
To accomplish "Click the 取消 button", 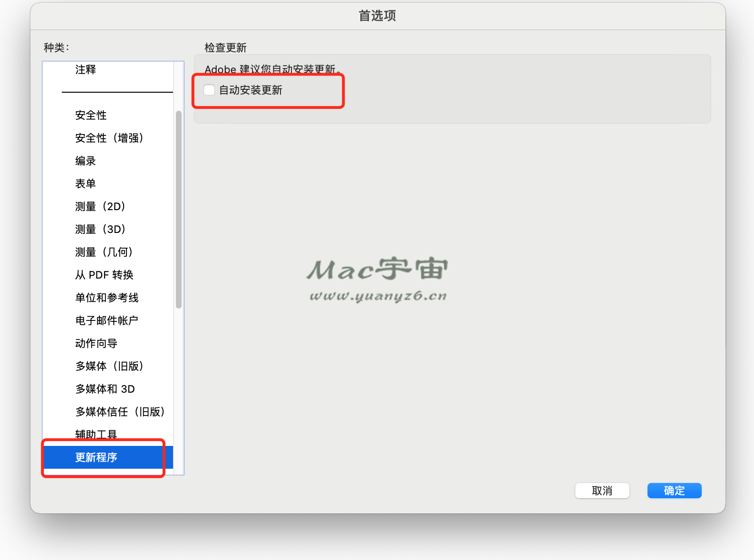I will (x=602, y=491).
